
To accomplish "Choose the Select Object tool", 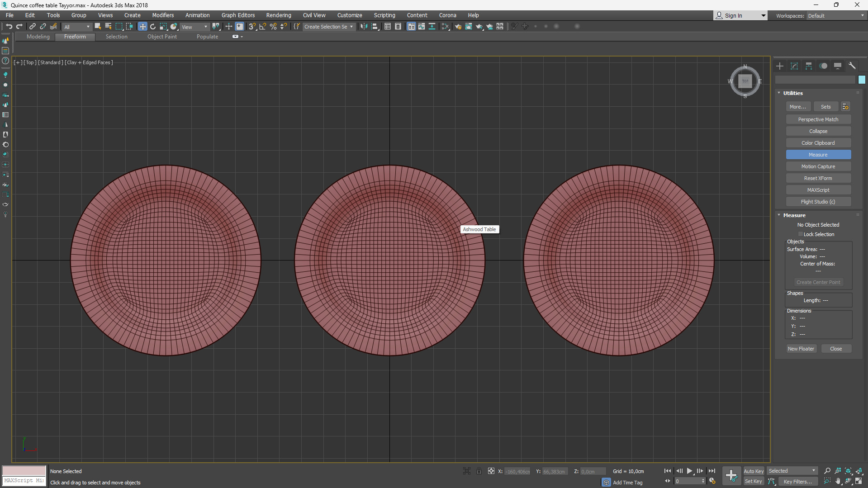I will 98,27.
